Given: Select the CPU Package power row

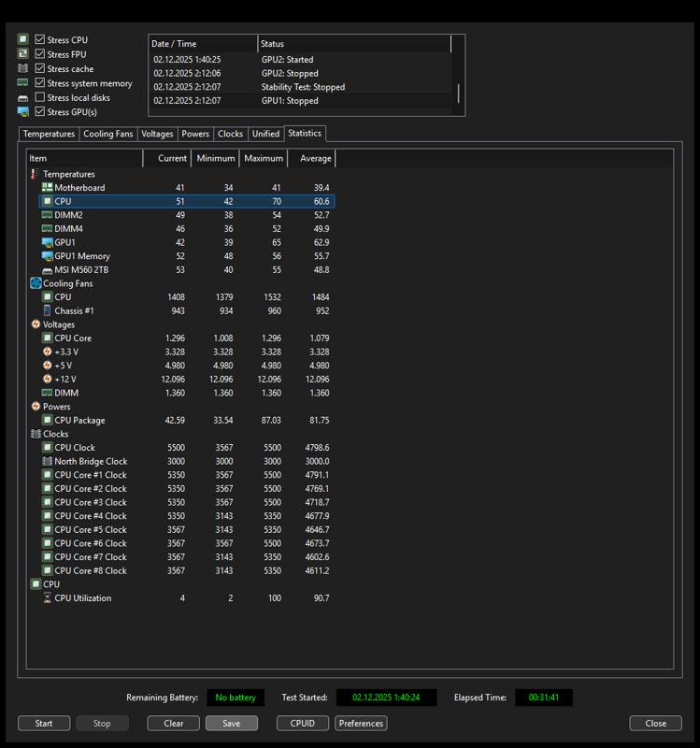Looking at the screenshot, I should pyautogui.click(x=79, y=421).
